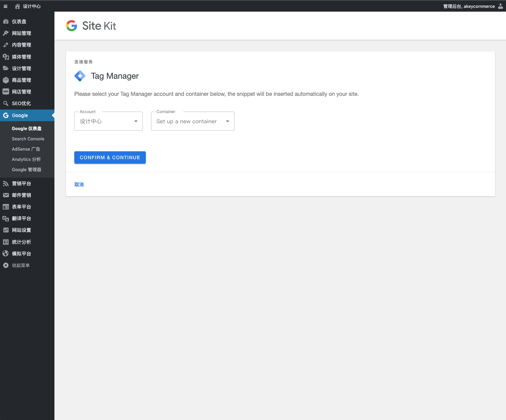Click the CONFIRM & CONTINUE button
This screenshot has height=420, width=506.
(110, 157)
